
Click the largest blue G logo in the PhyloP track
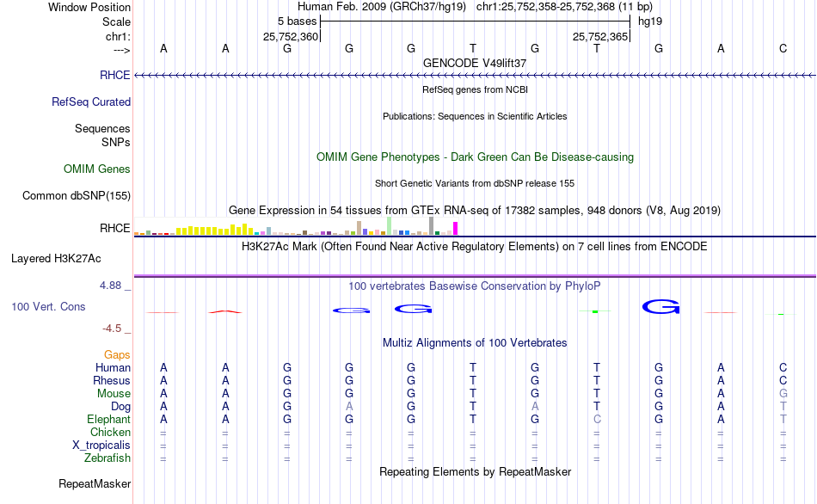660,307
